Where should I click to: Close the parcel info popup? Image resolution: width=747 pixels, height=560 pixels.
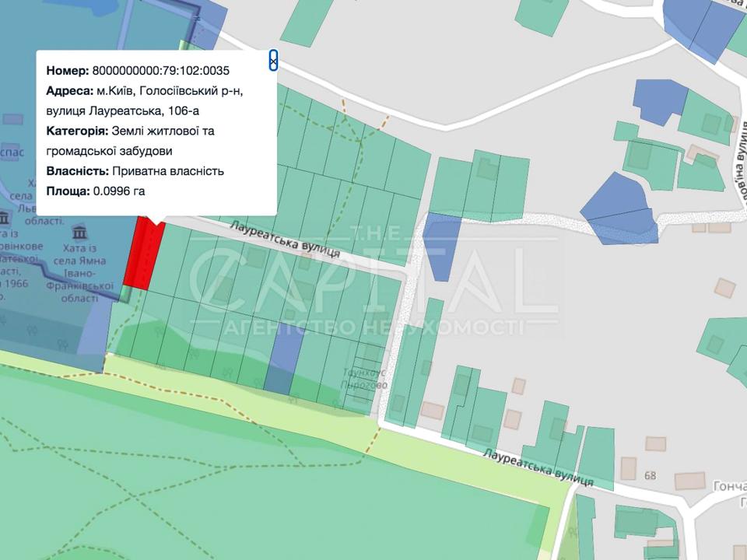point(273,61)
